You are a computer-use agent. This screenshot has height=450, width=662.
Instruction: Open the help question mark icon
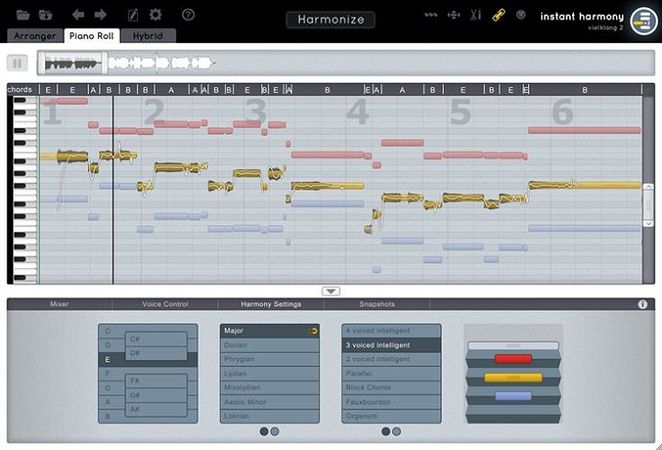pyautogui.click(x=188, y=15)
